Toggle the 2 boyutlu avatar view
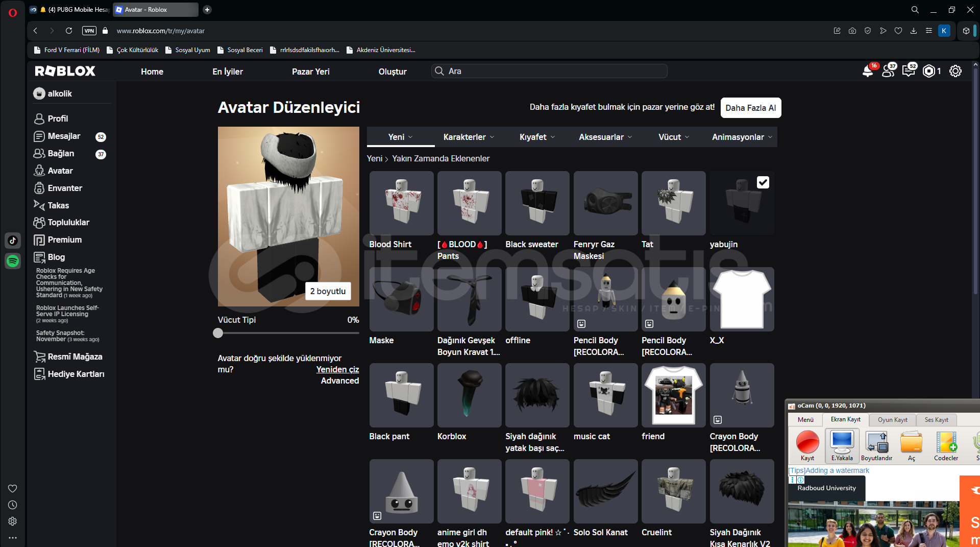Screen dimensions: 980x547 tap(328, 291)
